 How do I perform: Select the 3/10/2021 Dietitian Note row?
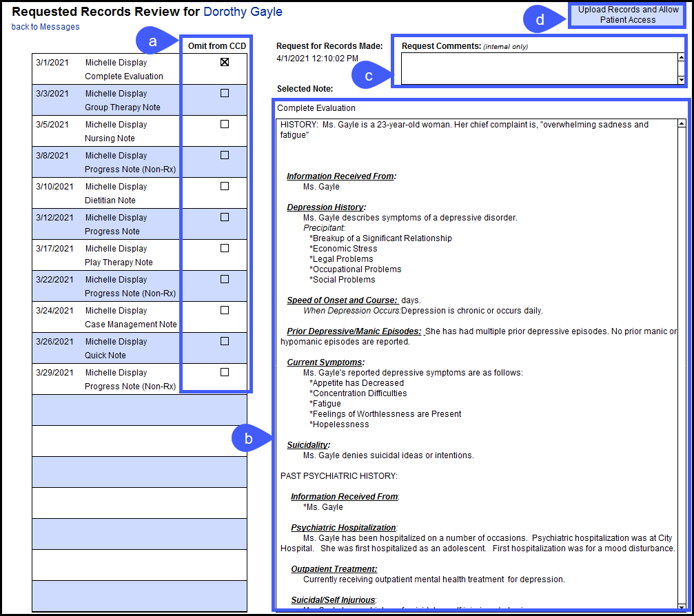(103, 193)
